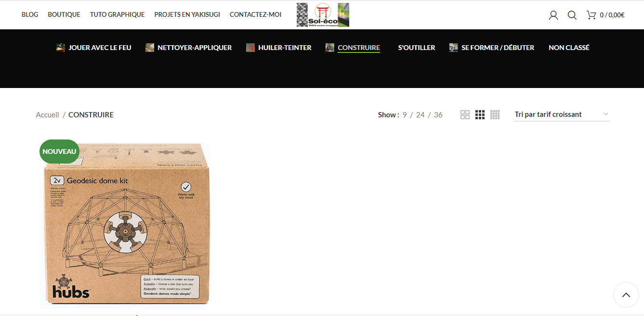The height and width of the screenshot is (316, 644).
Task: Open the Geodesic dome kit product image
Action: (125, 224)
